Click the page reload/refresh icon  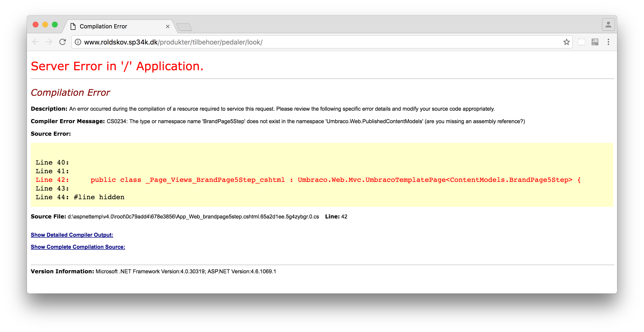[63, 42]
